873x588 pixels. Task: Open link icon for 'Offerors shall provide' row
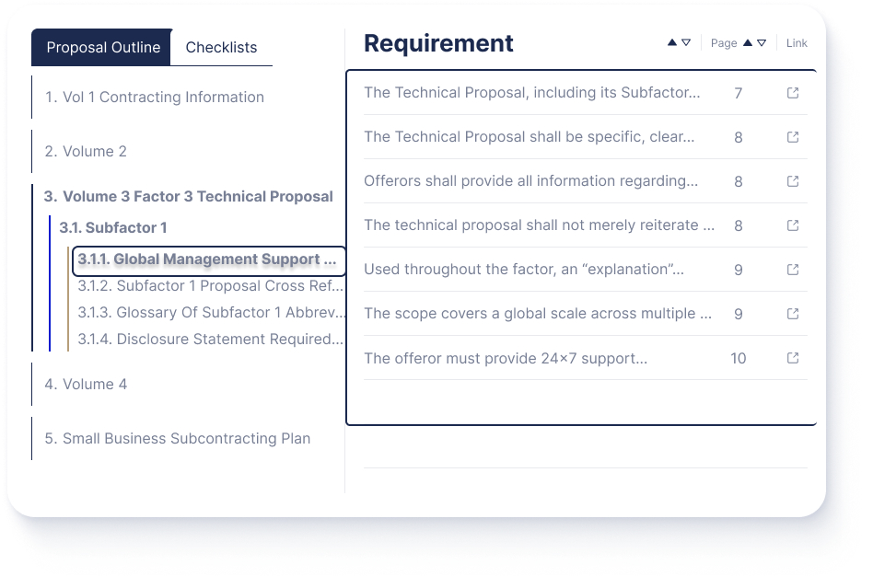tap(792, 181)
